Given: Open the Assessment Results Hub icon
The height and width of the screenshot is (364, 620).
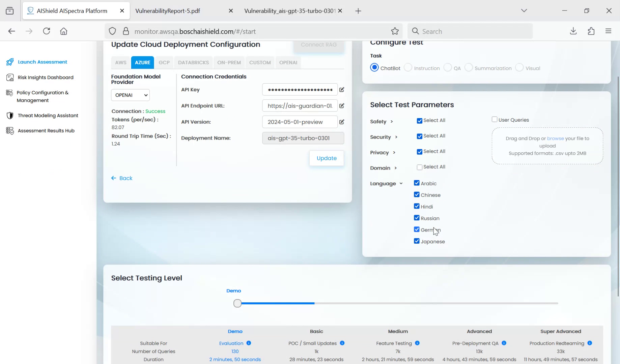Looking at the screenshot, I should [x=10, y=131].
